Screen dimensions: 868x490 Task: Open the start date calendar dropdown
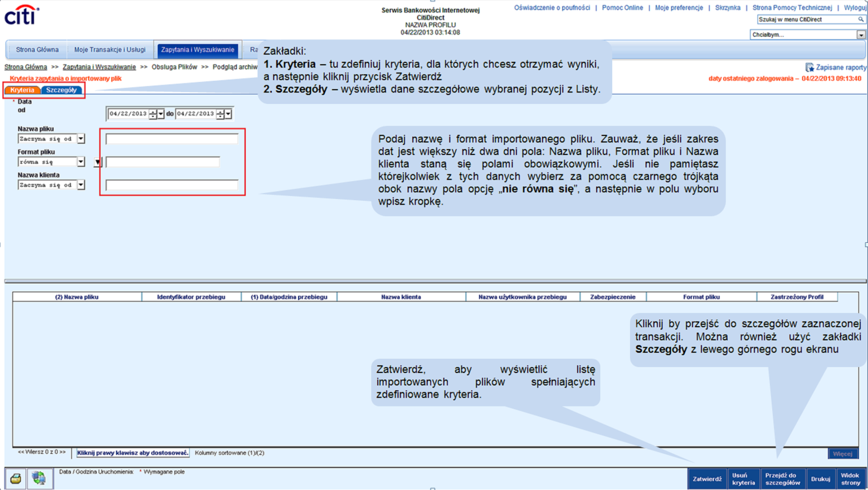(x=160, y=114)
